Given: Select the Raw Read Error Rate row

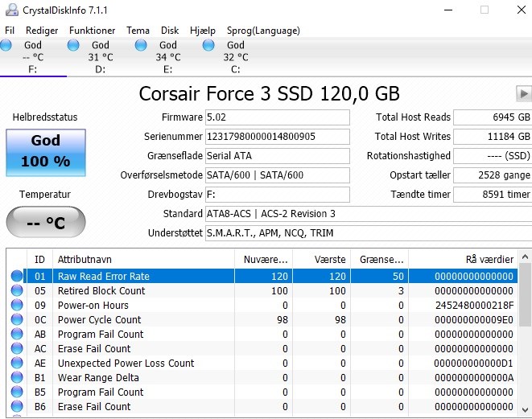Looking at the screenshot, I should pos(262,276).
